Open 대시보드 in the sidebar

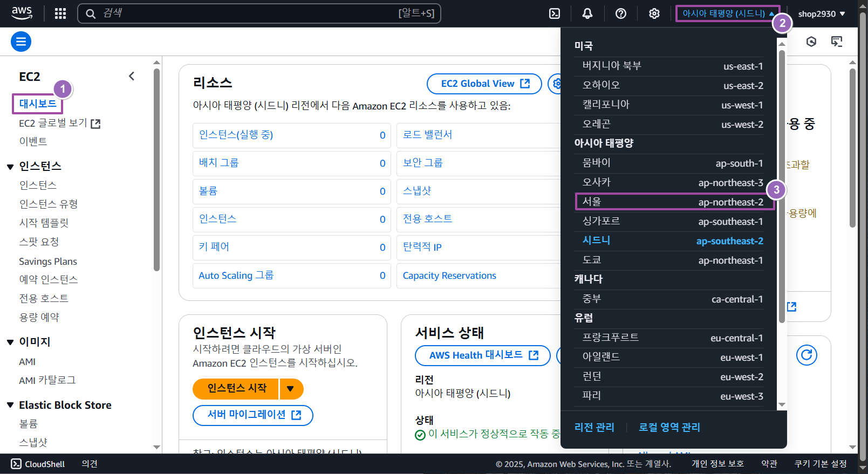pos(38,104)
